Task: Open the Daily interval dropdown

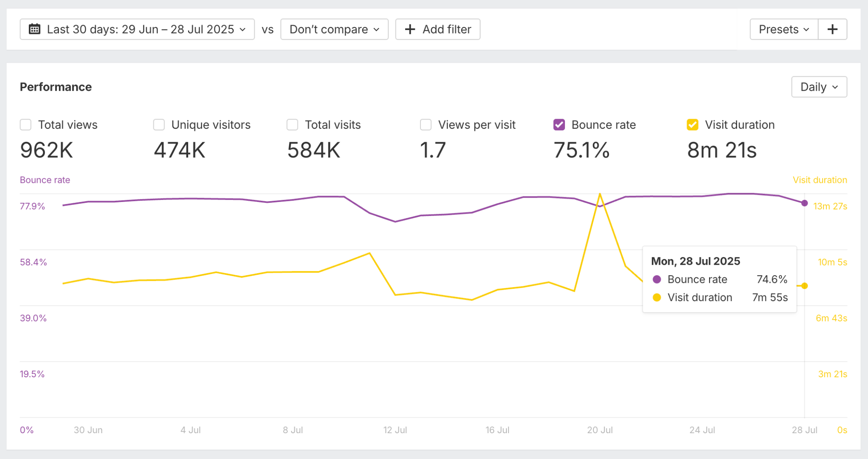Action: pos(819,86)
